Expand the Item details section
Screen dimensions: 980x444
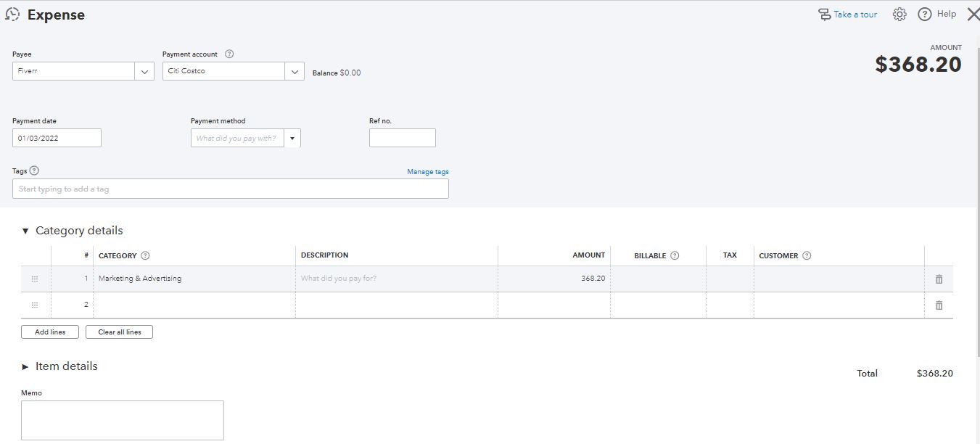coord(26,367)
